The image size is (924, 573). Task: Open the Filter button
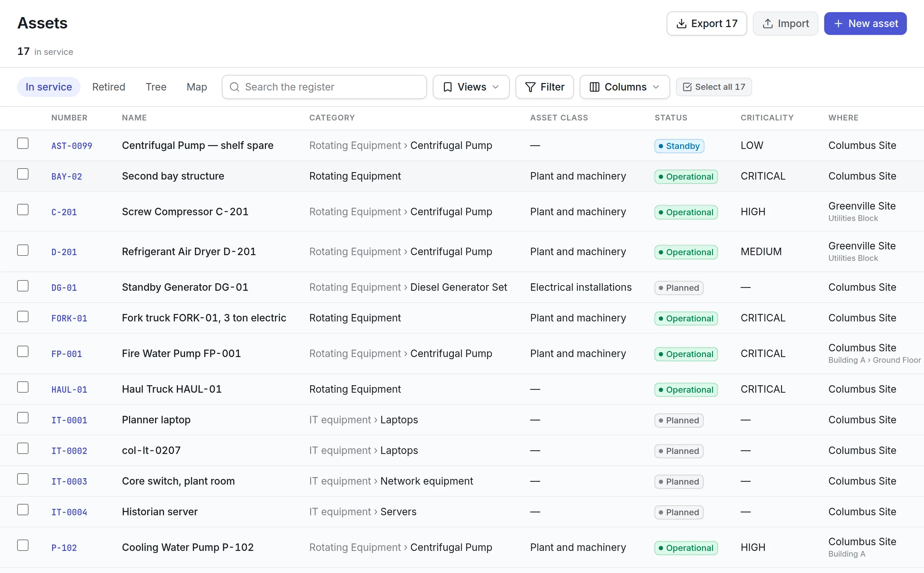[x=544, y=87]
